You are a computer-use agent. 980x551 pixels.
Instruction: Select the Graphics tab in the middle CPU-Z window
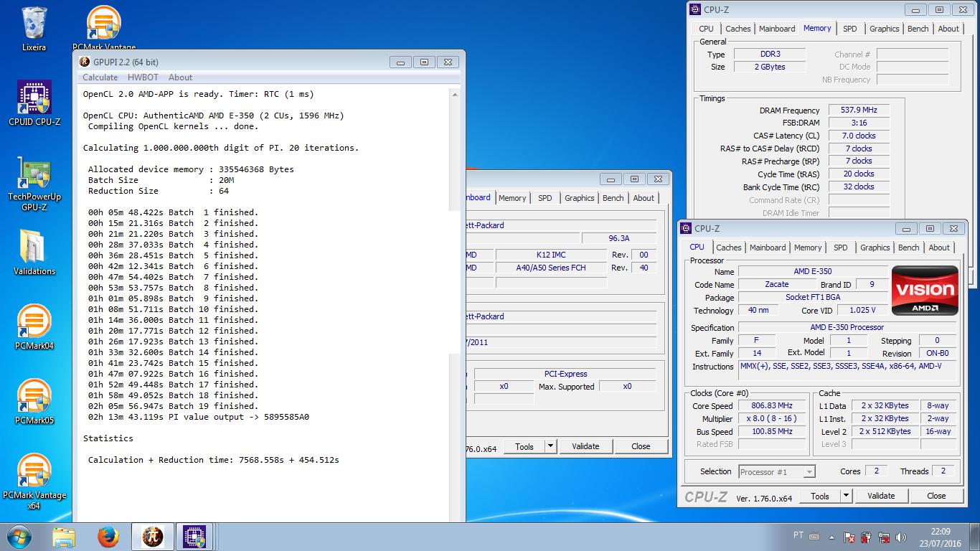click(x=579, y=198)
